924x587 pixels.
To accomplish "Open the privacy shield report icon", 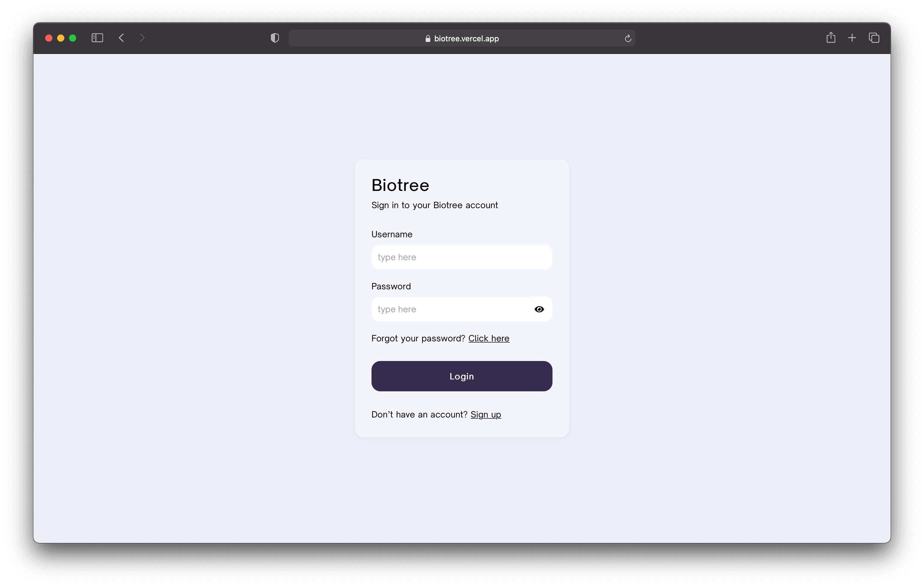I will tap(275, 38).
